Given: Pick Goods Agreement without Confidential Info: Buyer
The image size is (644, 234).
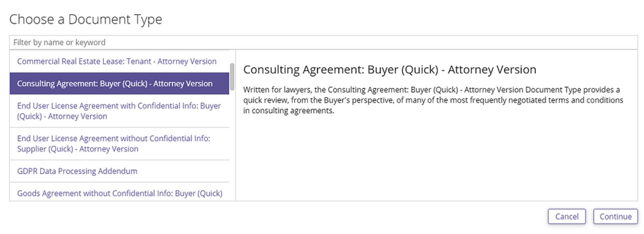Looking at the screenshot, I should coord(119,193).
